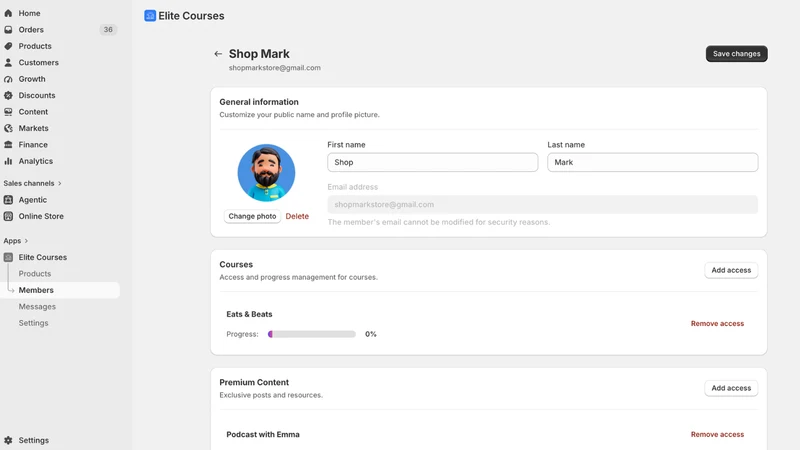Click the disabled Email address field

pos(543,205)
